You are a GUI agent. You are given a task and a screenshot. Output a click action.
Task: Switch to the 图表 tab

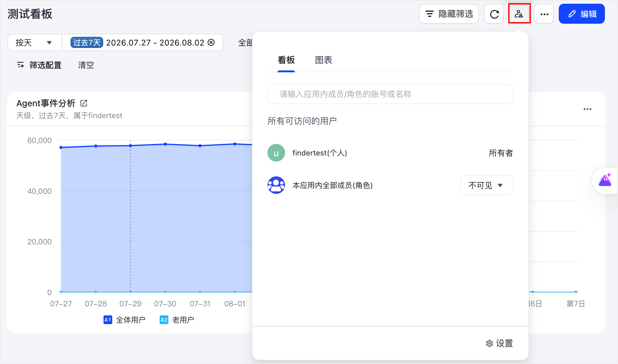(x=323, y=60)
